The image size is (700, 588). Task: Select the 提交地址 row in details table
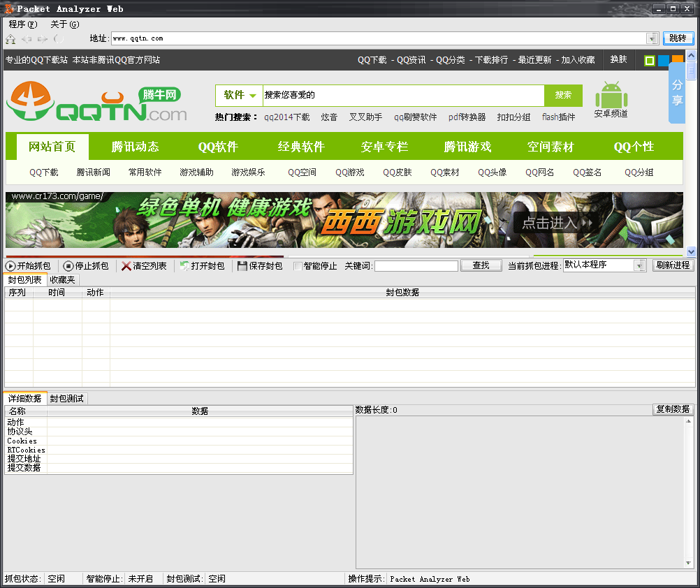click(x=179, y=459)
